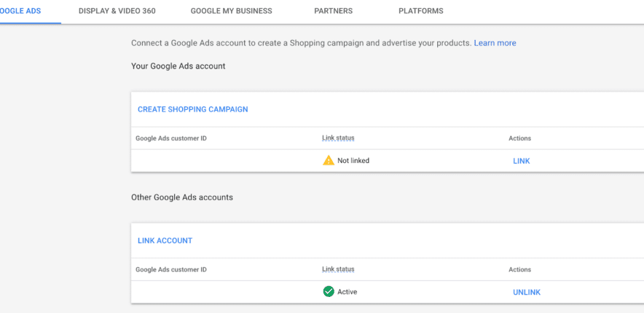
Task: Click Link status header in second table
Action: 338,269
